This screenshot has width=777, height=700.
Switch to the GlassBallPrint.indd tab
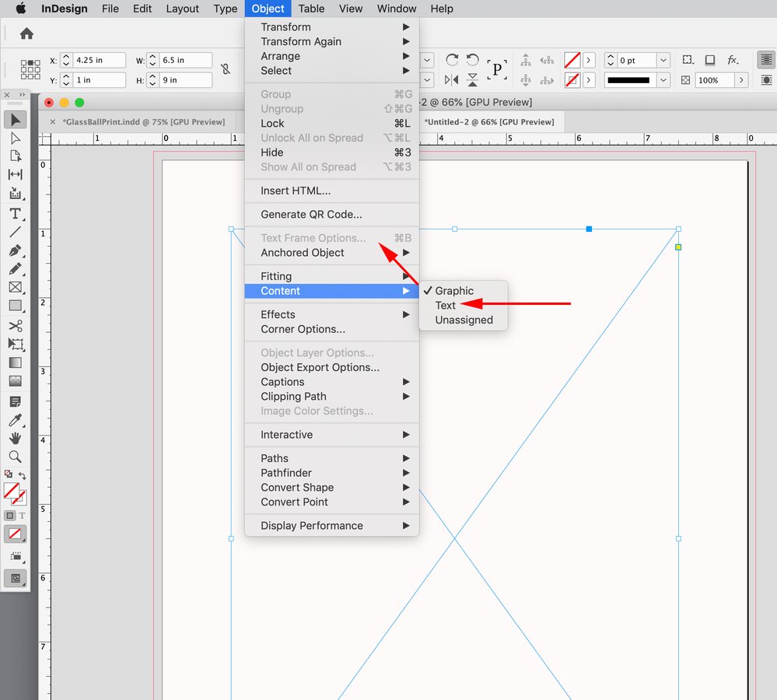point(144,122)
